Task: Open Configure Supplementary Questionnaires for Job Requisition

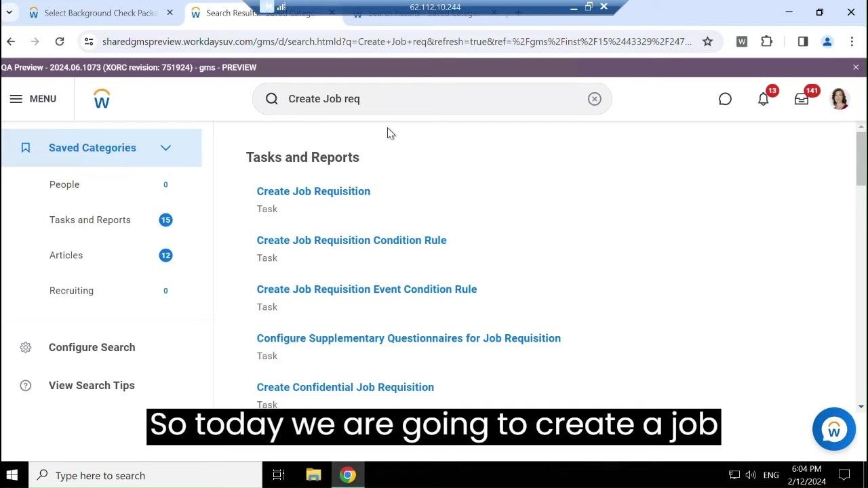Action: (409, 338)
